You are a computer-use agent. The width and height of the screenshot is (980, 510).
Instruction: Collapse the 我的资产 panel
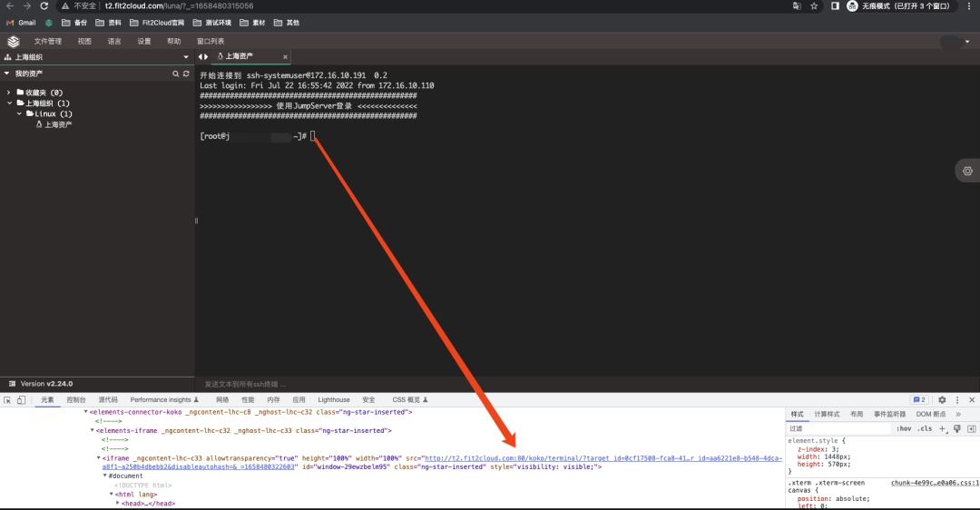[x=7, y=74]
